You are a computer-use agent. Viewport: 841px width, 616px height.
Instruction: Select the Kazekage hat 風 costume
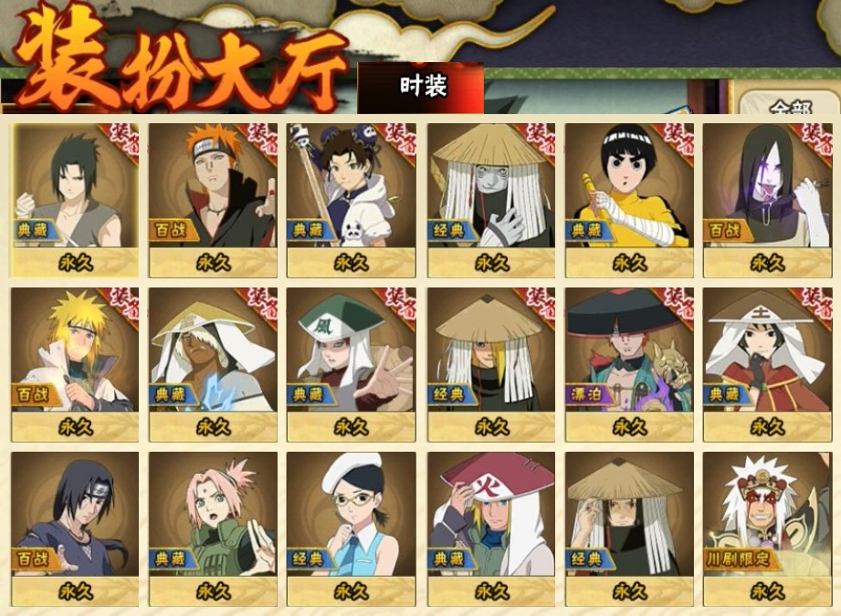tap(352, 364)
